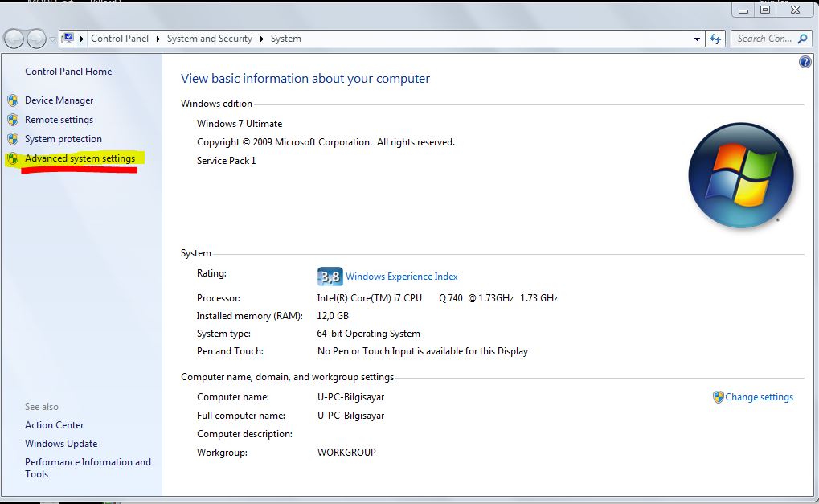Select System and Security breadcrumb

(210, 39)
